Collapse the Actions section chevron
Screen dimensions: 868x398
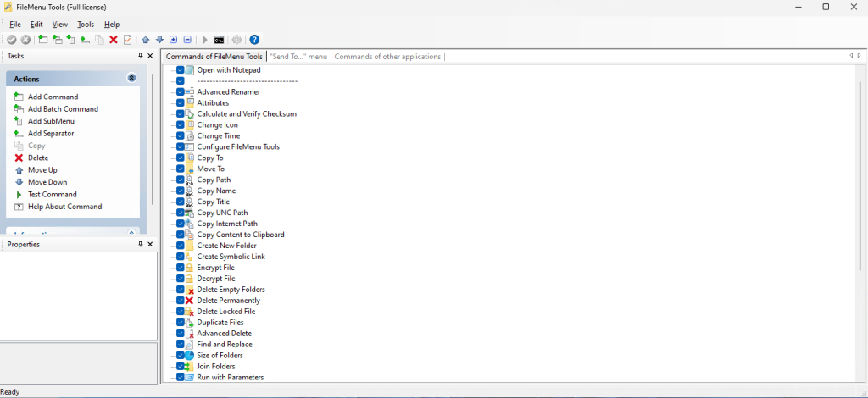(x=131, y=78)
